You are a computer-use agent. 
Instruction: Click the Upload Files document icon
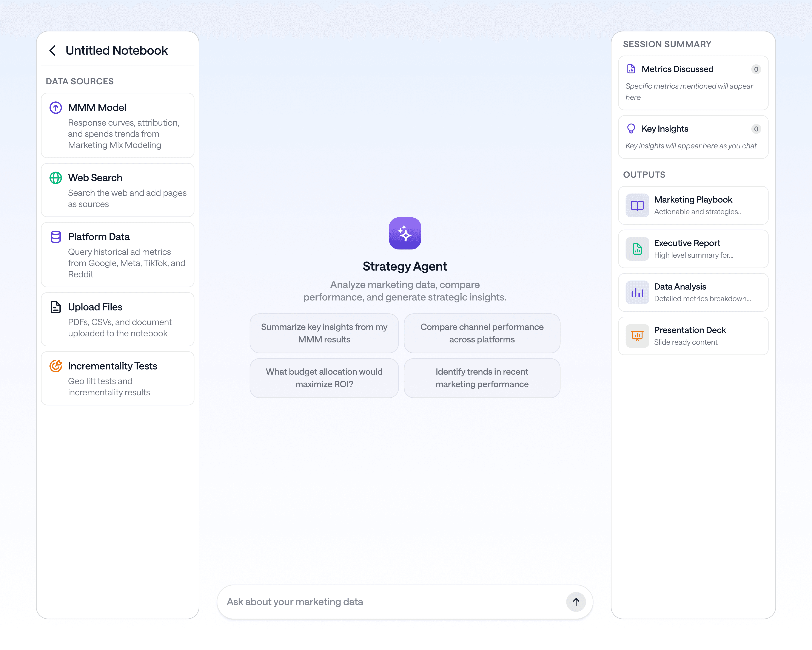56,307
